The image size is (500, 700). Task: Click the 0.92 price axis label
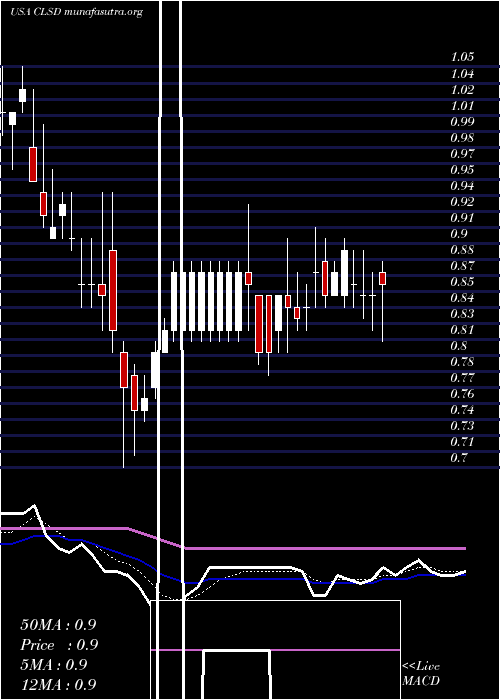pos(462,202)
